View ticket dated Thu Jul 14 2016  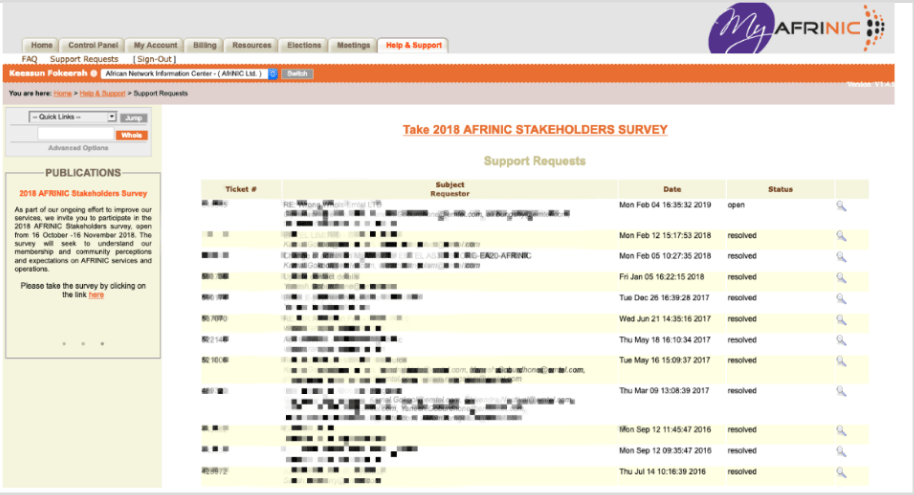841,472
